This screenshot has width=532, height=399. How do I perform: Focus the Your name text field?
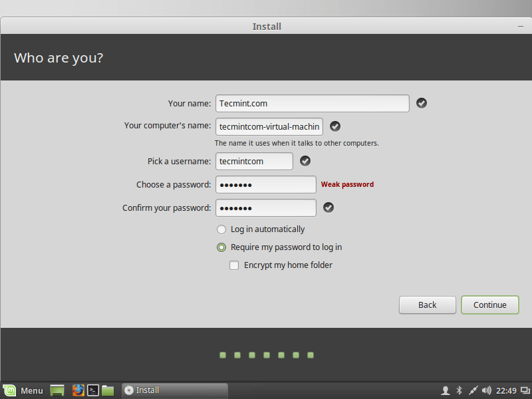click(312, 103)
